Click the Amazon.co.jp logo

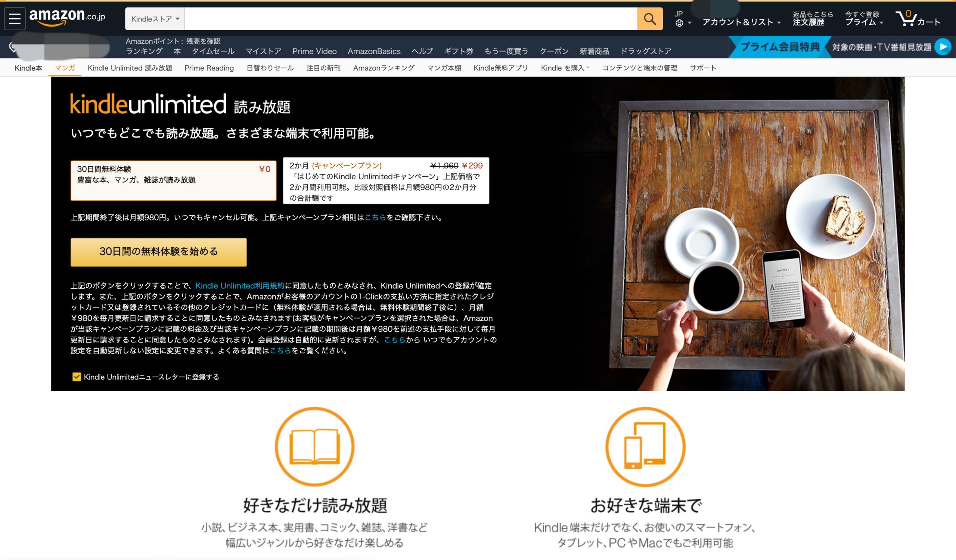point(67,17)
